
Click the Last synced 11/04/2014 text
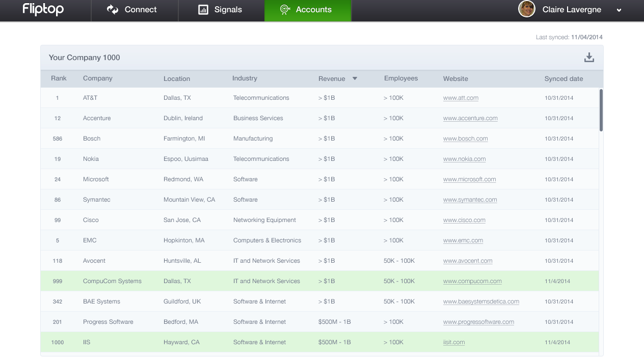pyautogui.click(x=569, y=37)
